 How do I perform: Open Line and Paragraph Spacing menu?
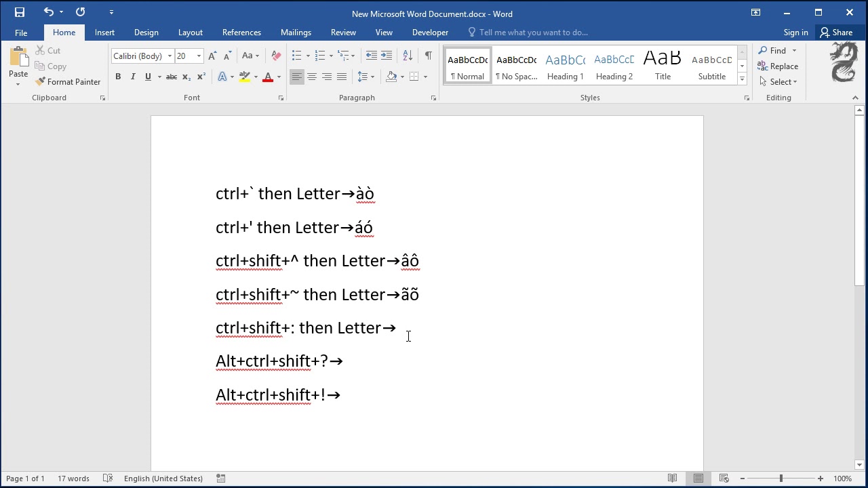click(x=366, y=77)
